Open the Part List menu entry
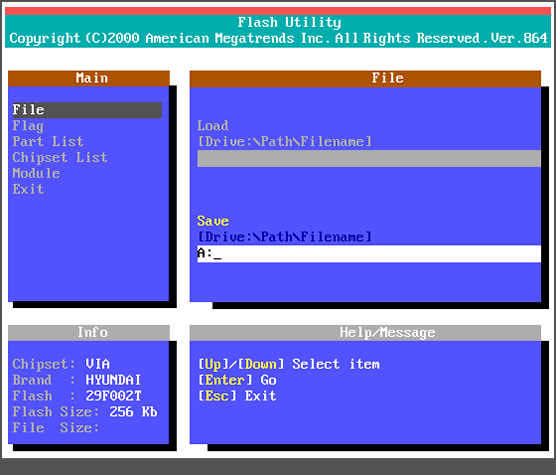 pyautogui.click(x=48, y=141)
